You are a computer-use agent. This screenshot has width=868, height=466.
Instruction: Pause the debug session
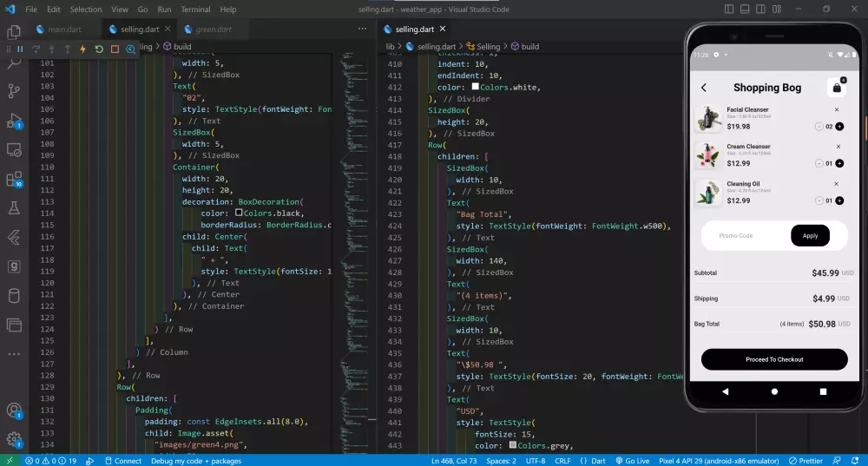(20, 49)
